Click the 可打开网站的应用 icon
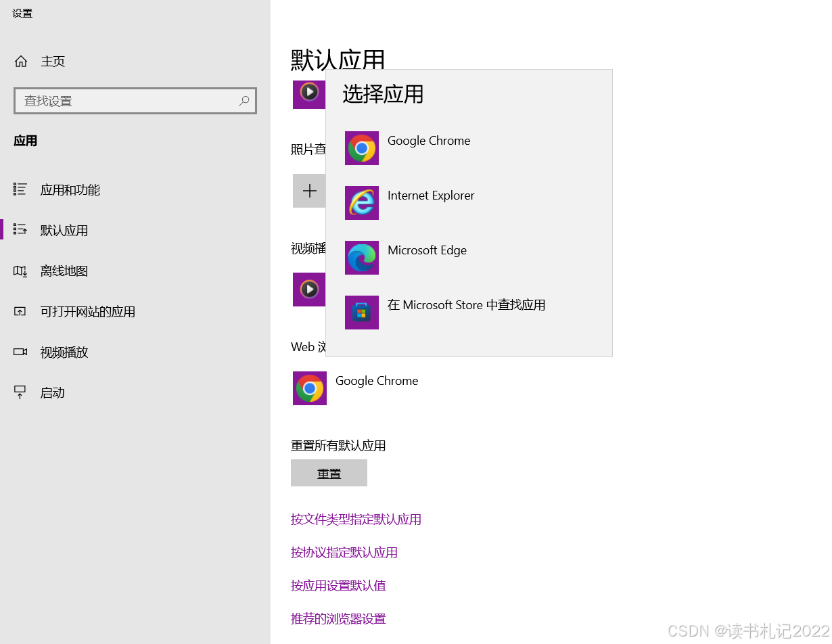This screenshot has width=832, height=644. click(x=20, y=312)
